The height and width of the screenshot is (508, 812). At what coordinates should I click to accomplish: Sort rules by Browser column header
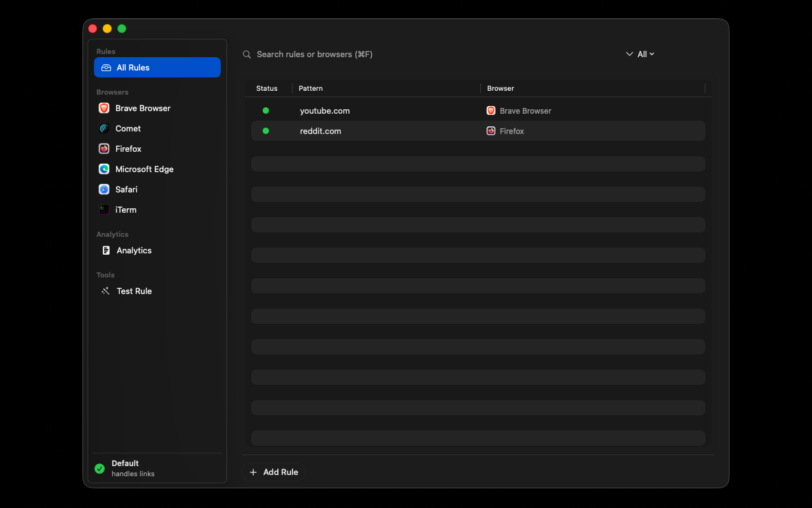[x=501, y=88]
